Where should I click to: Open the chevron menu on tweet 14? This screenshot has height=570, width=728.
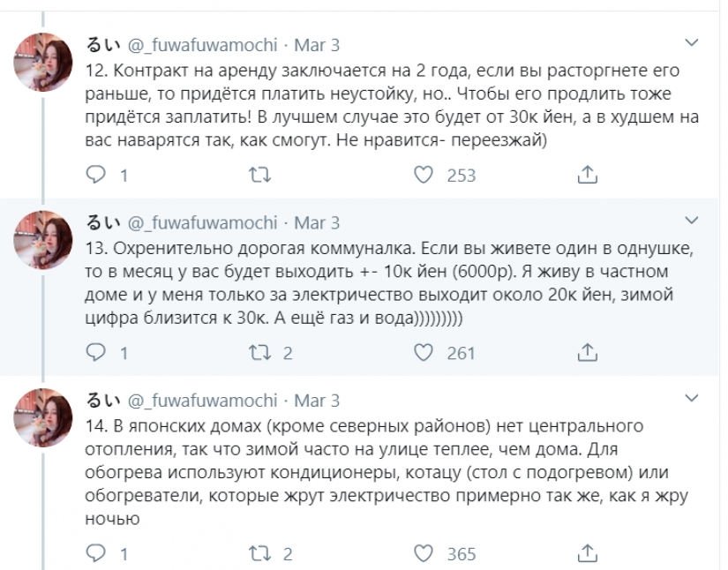tap(694, 399)
